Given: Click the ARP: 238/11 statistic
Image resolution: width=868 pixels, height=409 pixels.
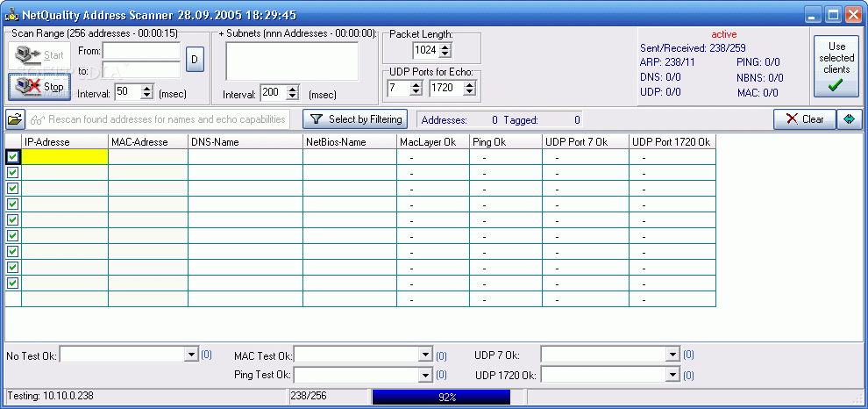Looking at the screenshot, I should pos(667,62).
